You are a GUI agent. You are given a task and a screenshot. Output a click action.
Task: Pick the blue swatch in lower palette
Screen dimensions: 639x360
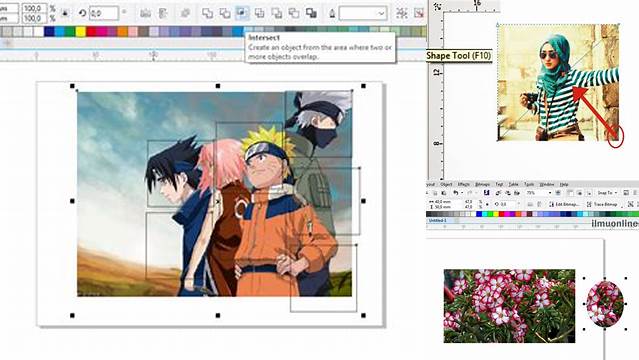[479, 214]
